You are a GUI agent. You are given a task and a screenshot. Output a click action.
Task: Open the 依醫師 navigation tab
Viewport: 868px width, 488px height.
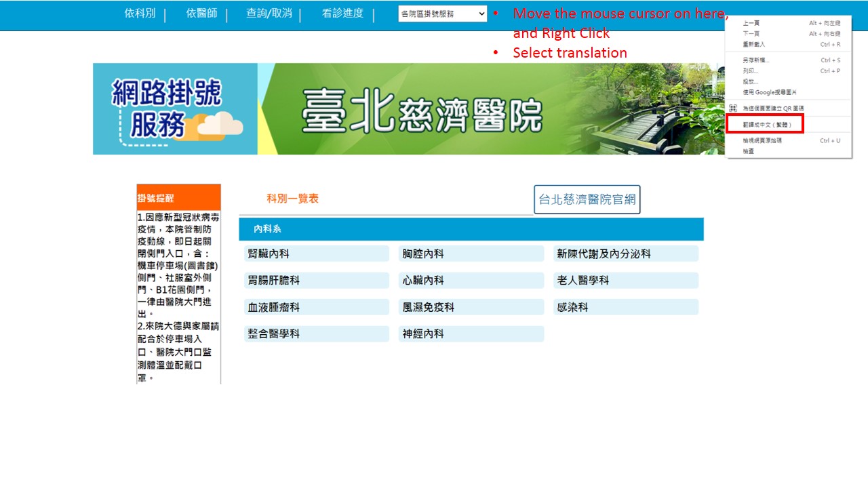pos(201,13)
